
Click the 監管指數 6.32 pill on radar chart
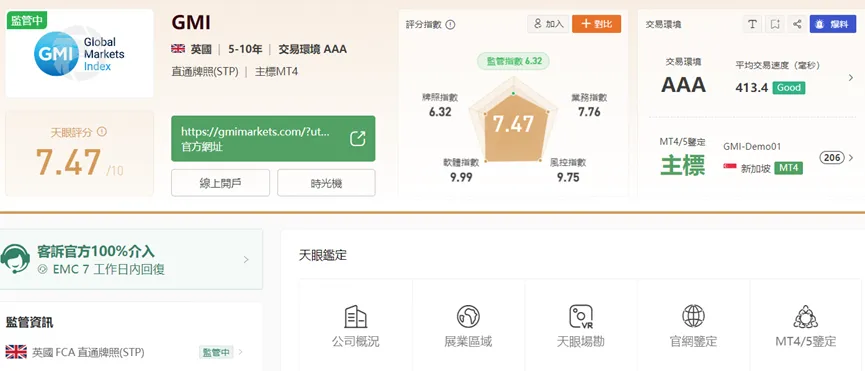513,61
